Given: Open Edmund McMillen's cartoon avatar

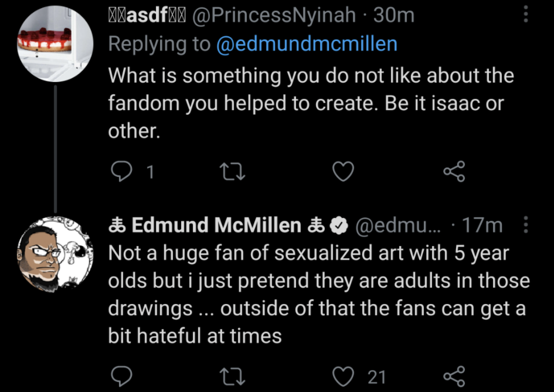Looking at the screenshot, I should coord(55,254).
